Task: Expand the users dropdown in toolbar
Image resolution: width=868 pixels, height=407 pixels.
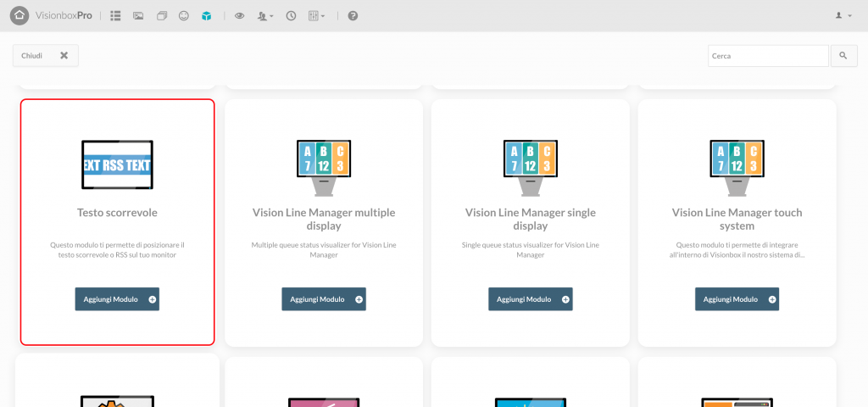Action: point(265,16)
